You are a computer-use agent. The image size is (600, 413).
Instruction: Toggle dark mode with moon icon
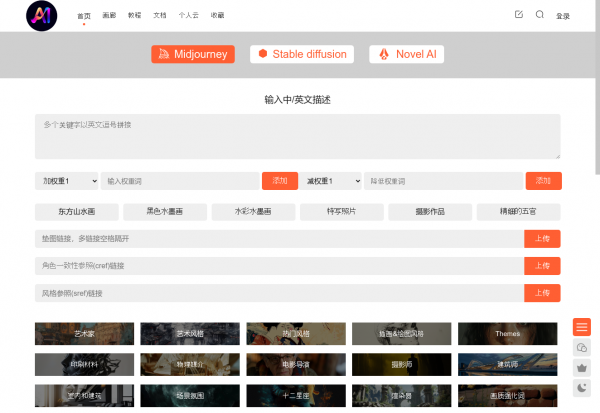click(x=582, y=387)
